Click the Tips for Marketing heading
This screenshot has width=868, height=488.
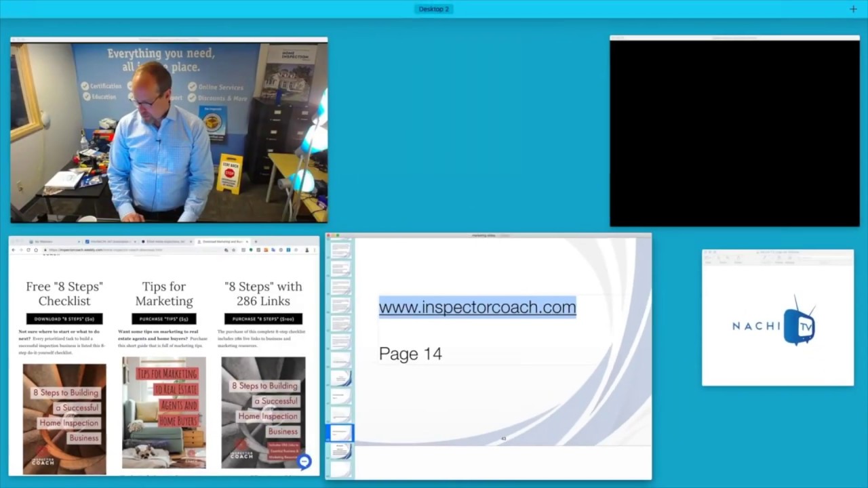coord(164,293)
